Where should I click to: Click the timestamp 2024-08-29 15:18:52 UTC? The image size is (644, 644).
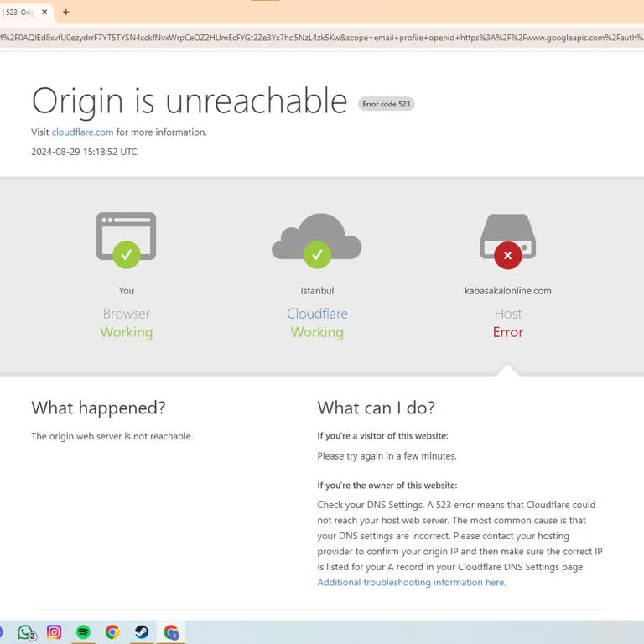[84, 152]
